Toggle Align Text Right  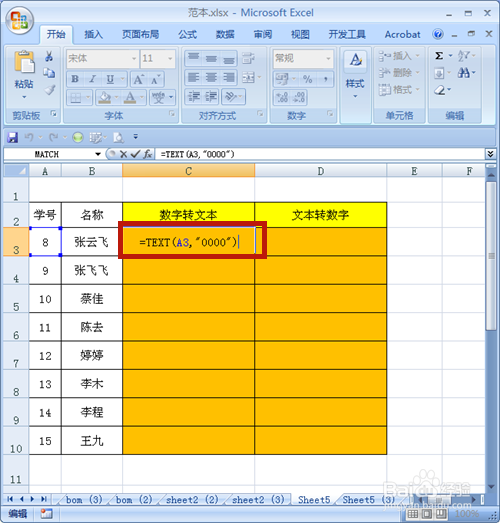(228, 78)
